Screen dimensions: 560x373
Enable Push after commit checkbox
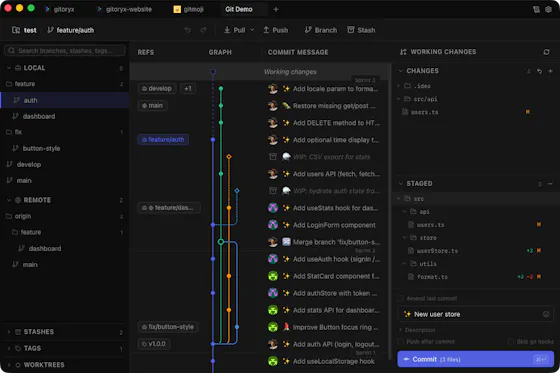click(x=401, y=342)
